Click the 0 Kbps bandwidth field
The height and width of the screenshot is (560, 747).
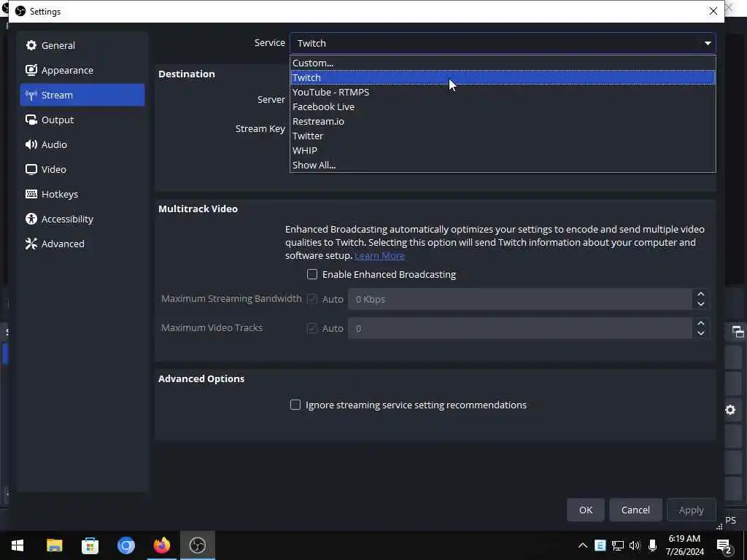pos(519,299)
